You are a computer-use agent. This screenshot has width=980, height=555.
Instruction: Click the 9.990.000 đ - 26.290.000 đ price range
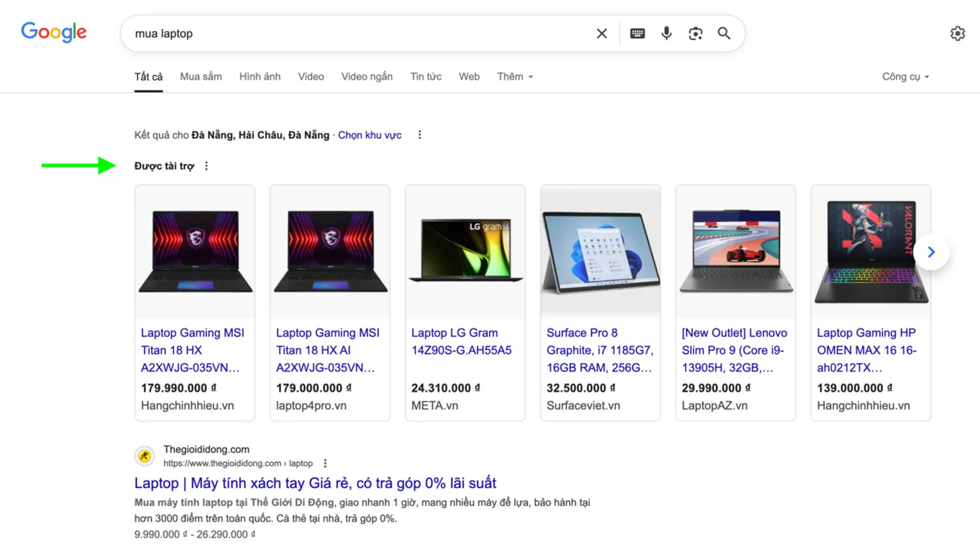coord(195,534)
